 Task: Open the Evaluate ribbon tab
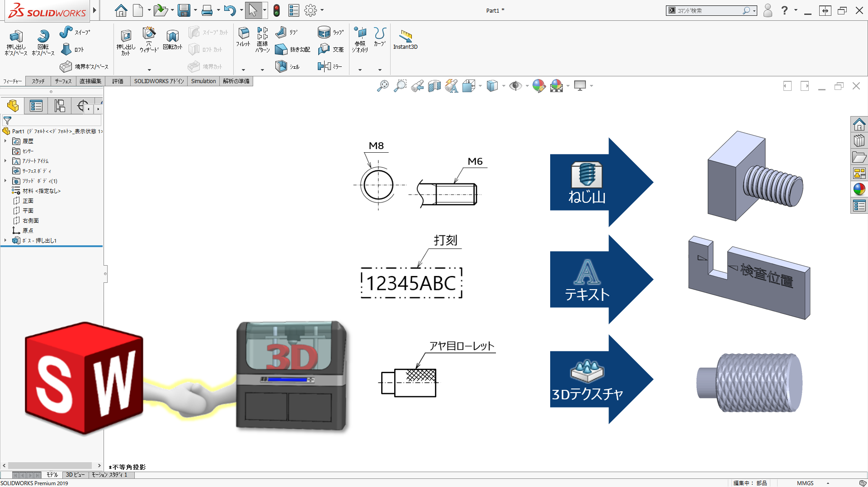tap(118, 81)
